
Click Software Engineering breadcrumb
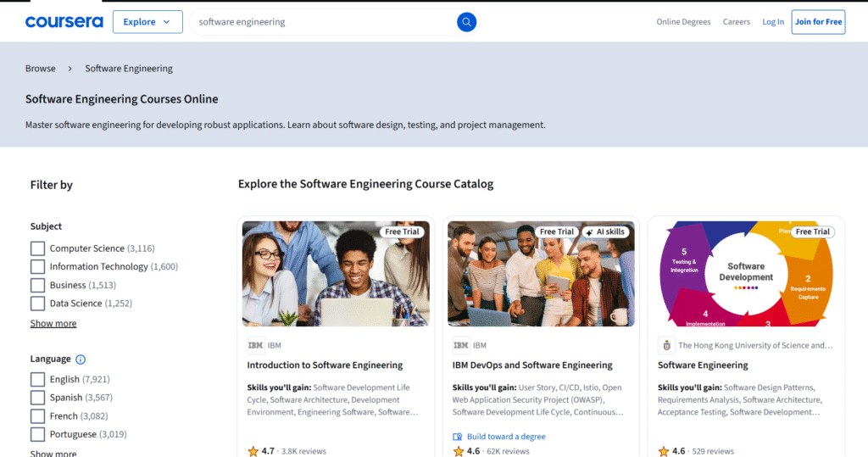click(129, 69)
